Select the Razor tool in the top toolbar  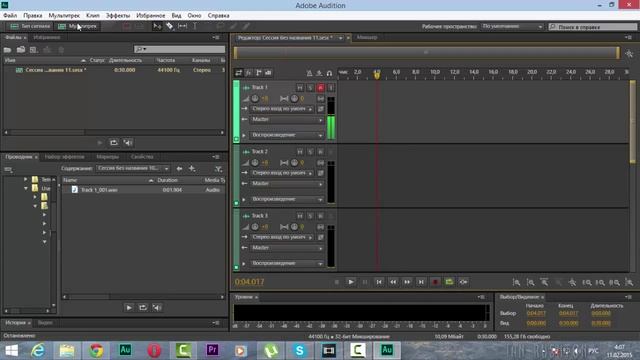coord(170,26)
